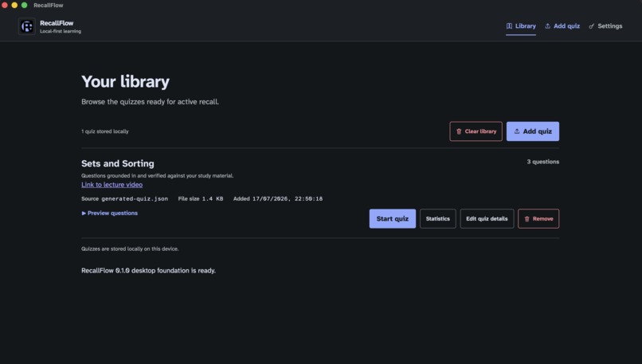Click Edit quiz details

click(x=487, y=219)
